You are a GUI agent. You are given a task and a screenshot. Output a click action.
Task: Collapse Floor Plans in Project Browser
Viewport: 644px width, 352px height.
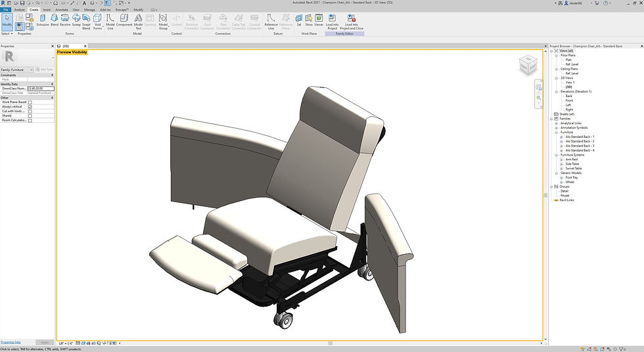point(557,55)
